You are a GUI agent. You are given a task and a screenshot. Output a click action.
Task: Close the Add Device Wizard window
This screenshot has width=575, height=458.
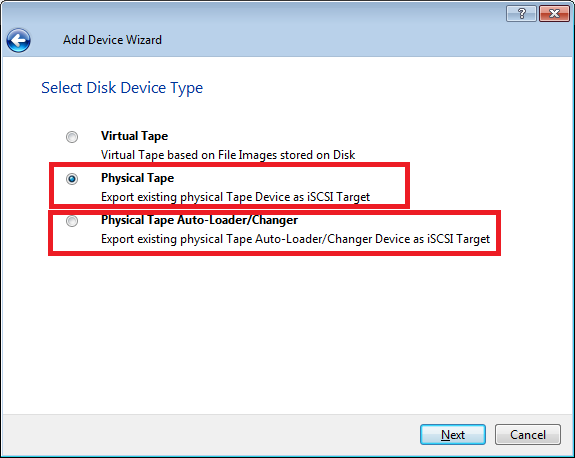pyautogui.click(x=554, y=14)
